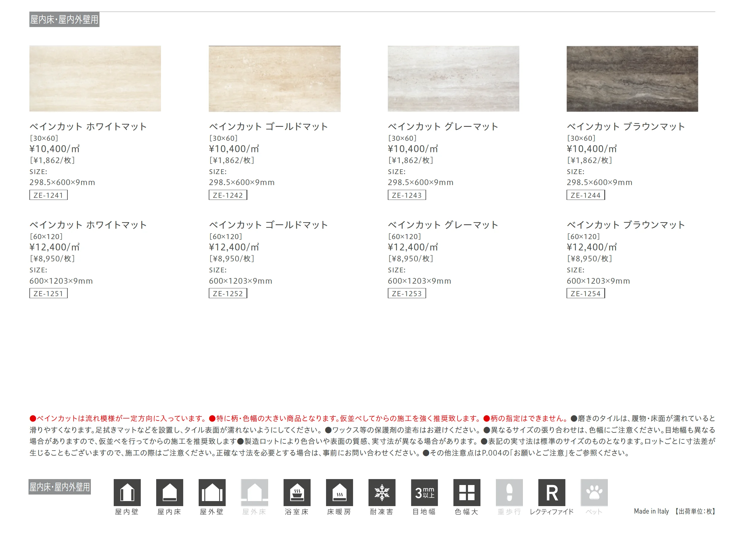Click 298.5×600×9mm size under ブラウンマット
The image size is (756, 537).
point(599,183)
